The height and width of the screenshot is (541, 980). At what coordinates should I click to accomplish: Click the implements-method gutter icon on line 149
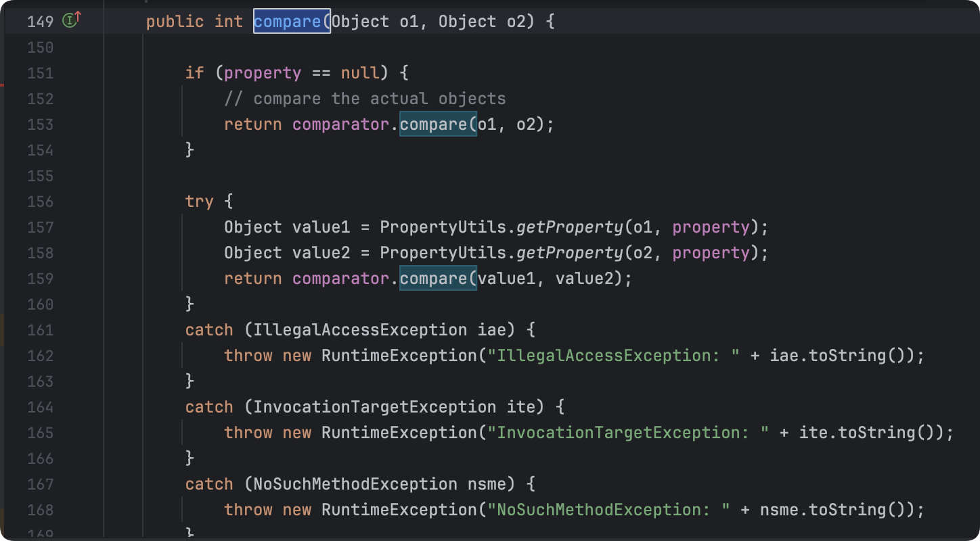(70, 21)
